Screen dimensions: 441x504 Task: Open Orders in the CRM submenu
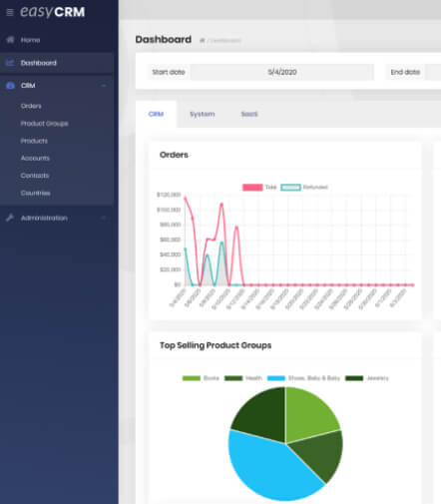[x=31, y=106]
